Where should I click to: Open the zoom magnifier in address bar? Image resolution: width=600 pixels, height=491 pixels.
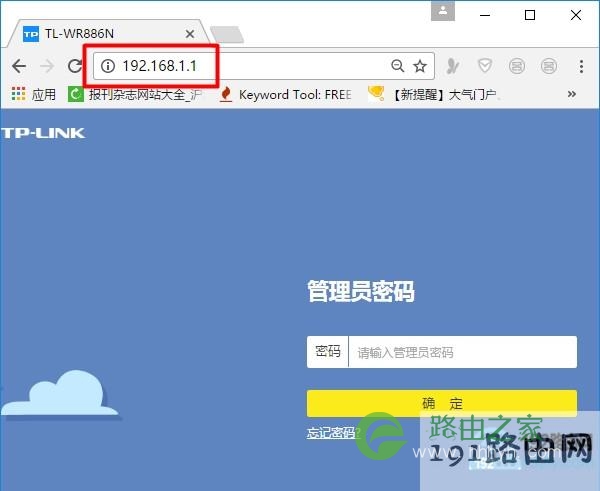click(x=398, y=66)
